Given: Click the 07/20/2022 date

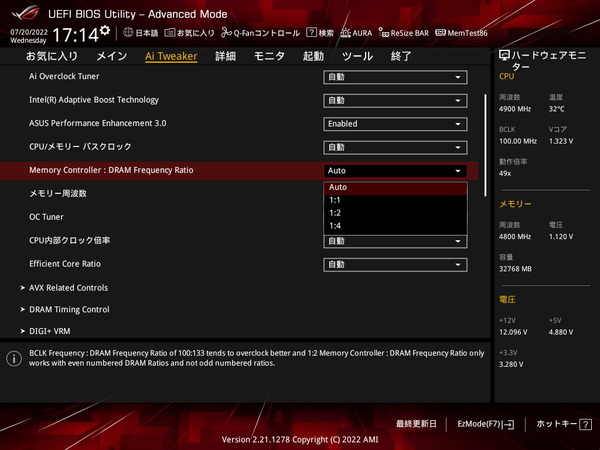Looking at the screenshot, I should [29, 32].
